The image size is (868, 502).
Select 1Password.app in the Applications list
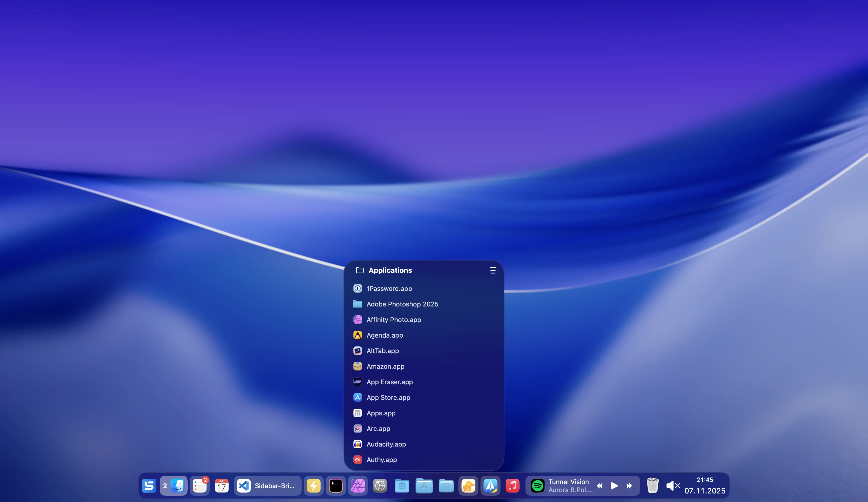pyautogui.click(x=389, y=289)
